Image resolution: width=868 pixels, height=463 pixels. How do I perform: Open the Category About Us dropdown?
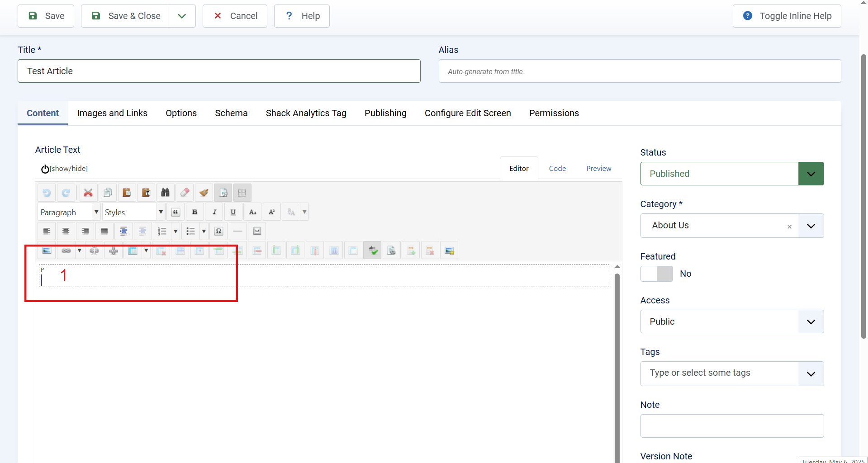pos(811,226)
